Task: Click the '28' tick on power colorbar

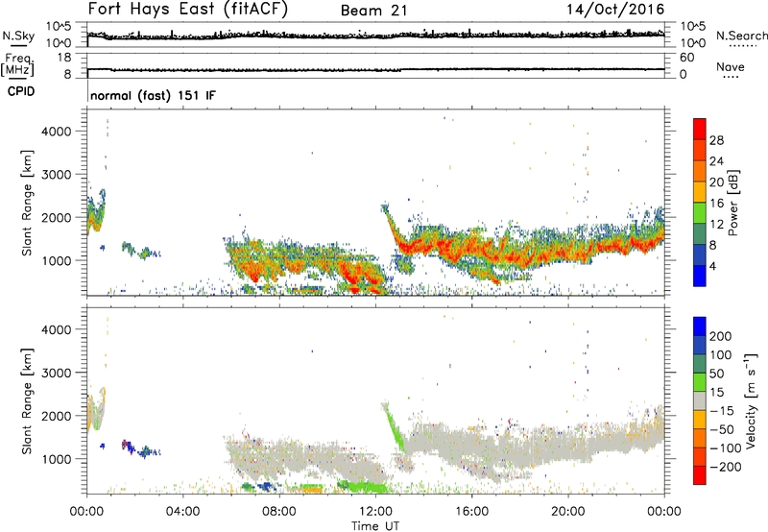Action: click(x=716, y=140)
